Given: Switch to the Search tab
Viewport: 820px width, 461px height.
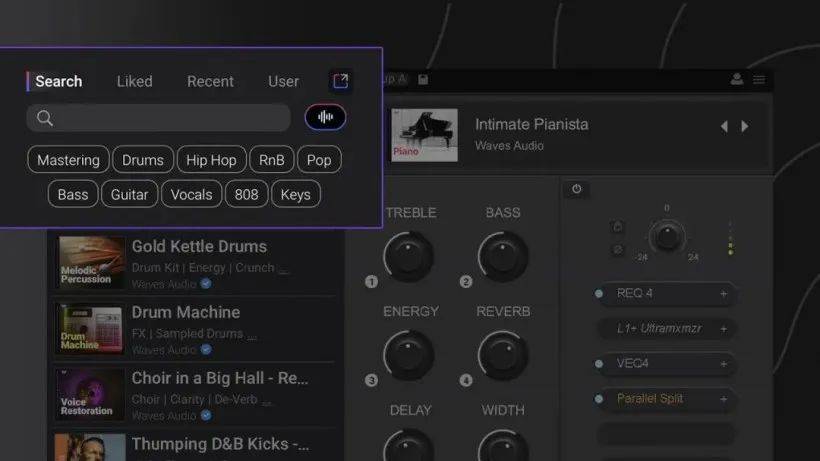Looking at the screenshot, I should [x=59, y=82].
